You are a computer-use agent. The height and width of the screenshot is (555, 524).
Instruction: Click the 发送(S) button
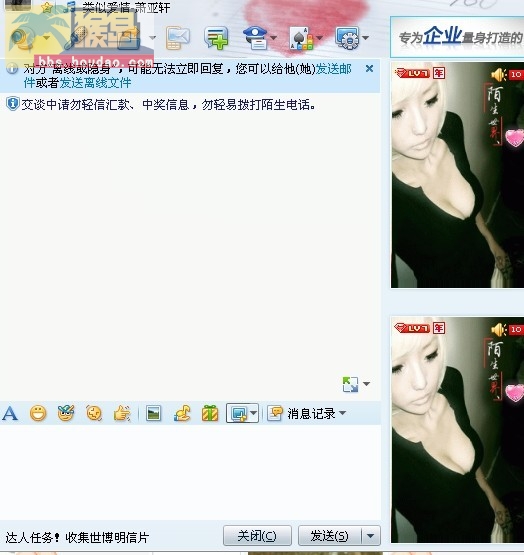pyautogui.click(x=330, y=536)
